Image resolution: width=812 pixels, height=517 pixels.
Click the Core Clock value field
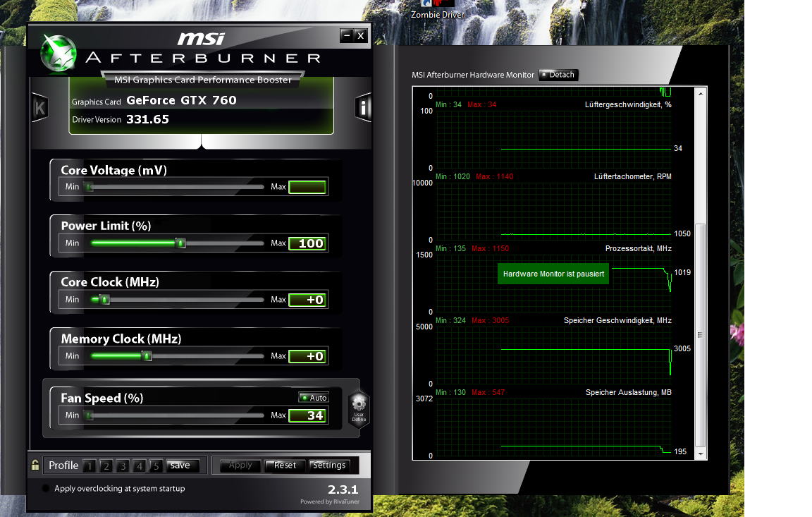coord(307,300)
